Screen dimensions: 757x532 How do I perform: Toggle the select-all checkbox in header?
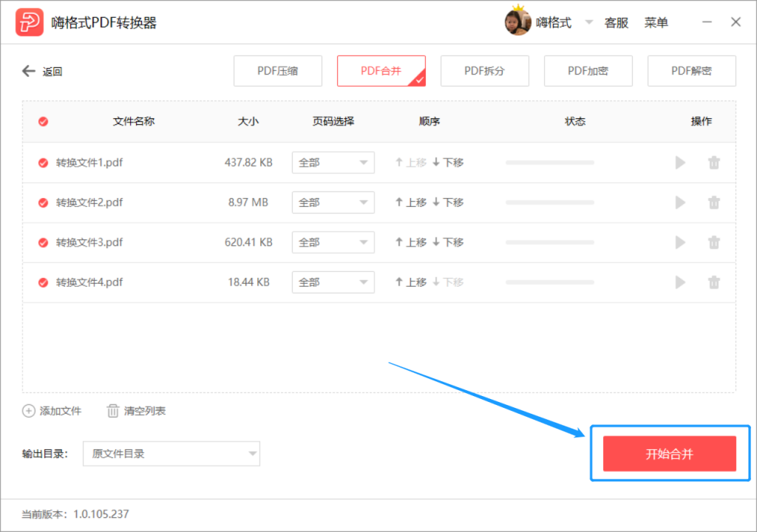click(x=44, y=121)
